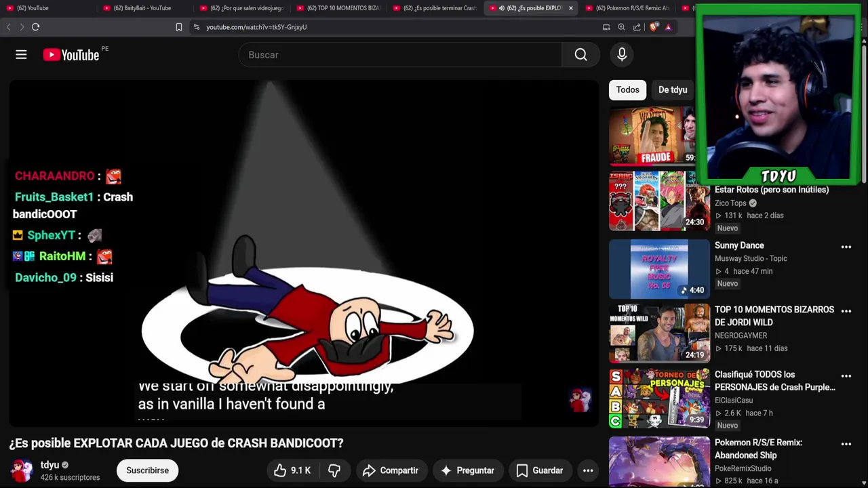Open the Pokemon Abandoned Ship thumbnail
This screenshot has width=868, height=488.
coord(659,462)
